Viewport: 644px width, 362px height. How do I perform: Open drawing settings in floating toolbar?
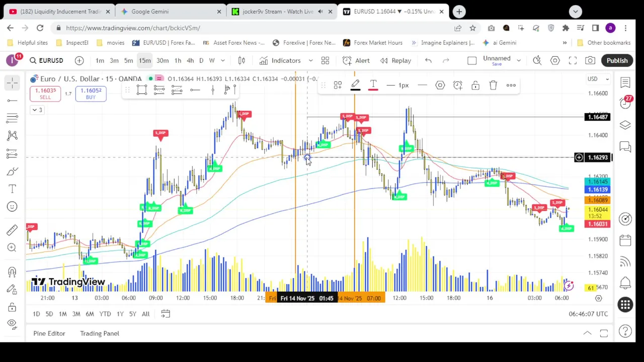click(x=440, y=85)
